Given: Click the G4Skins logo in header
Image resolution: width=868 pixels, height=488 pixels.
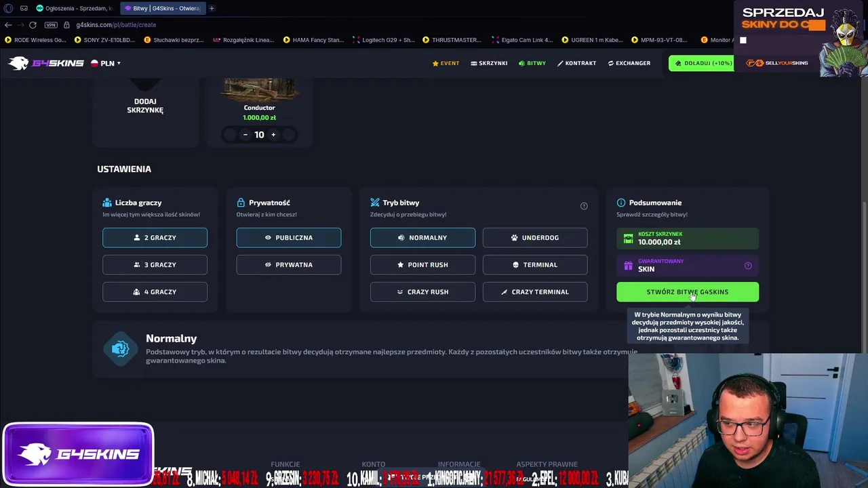Looking at the screenshot, I should pyautogui.click(x=46, y=63).
